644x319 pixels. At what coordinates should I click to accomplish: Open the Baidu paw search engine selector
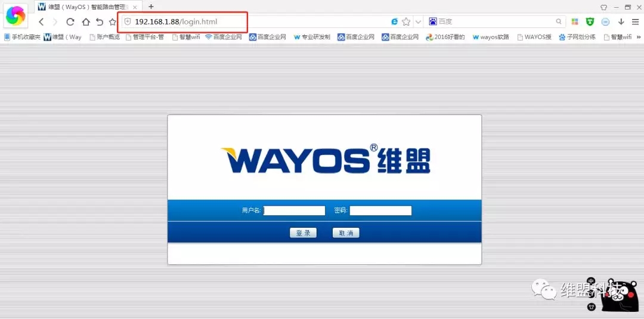[432, 21]
